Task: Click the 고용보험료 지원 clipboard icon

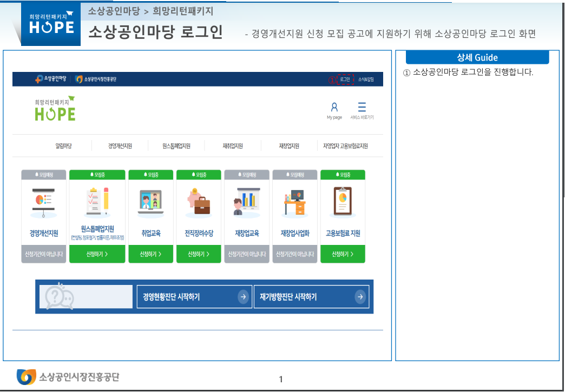Action: point(342,200)
